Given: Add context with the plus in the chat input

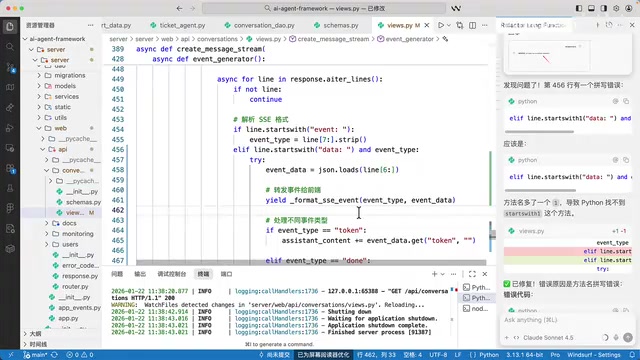Looking at the screenshot, I should point(507,338).
